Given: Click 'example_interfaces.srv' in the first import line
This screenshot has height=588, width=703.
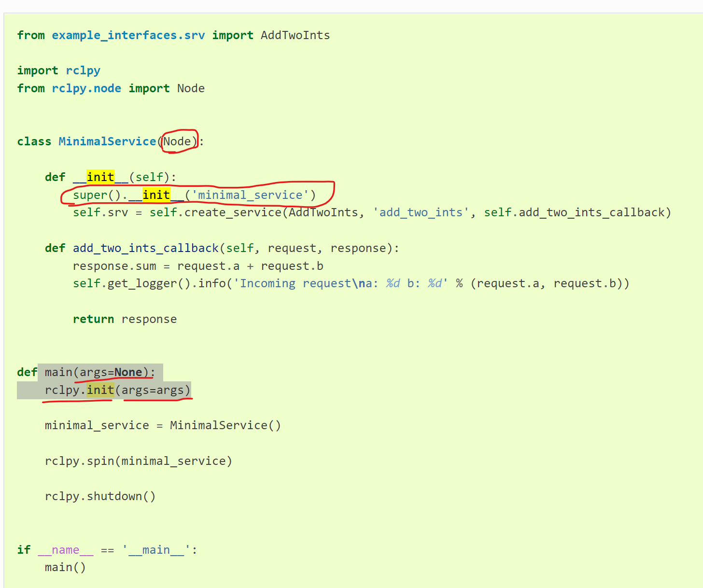Looking at the screenshot, I should click(x=128, y=35).
